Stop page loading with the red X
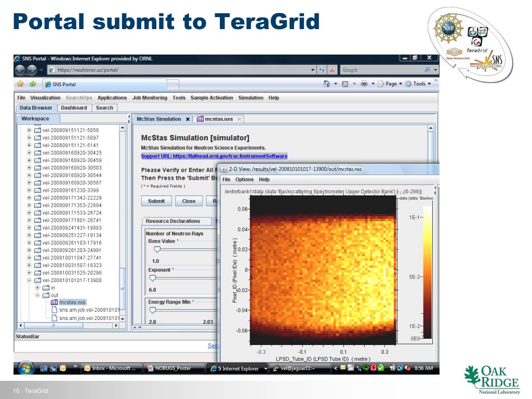This screenshot has width=532, height=399. pos(332,70)
